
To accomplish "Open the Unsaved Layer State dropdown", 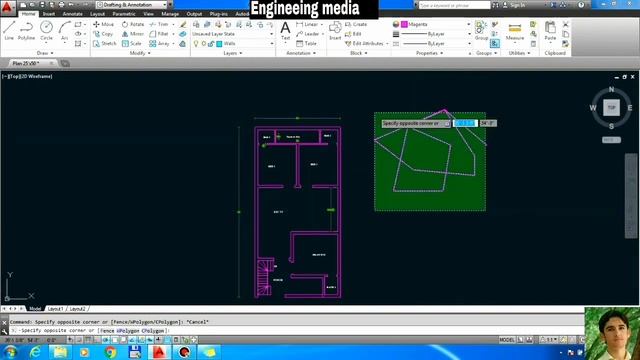I will tap(232, 34).
